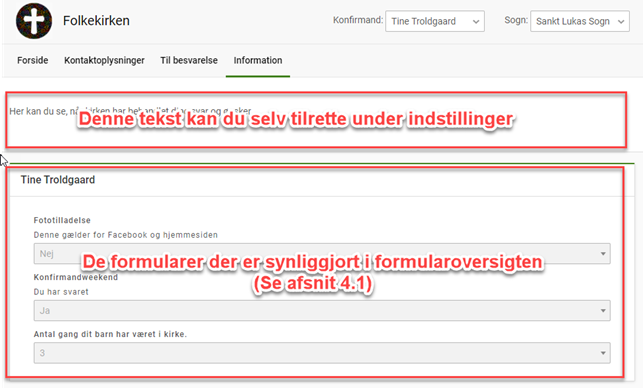Open the Konfirmand dropdown Tine Troldgaard
The height and width of the screenshot is (388, 643).
[x=435, y=21]
